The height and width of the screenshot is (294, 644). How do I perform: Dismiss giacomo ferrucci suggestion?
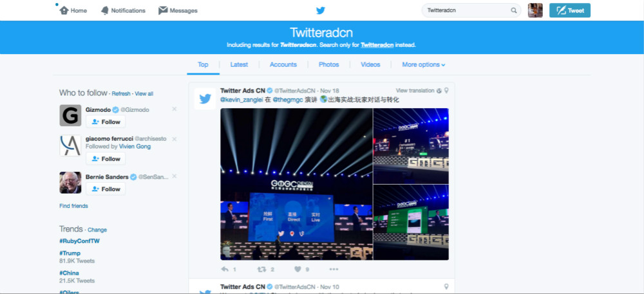tap(174, 139)
